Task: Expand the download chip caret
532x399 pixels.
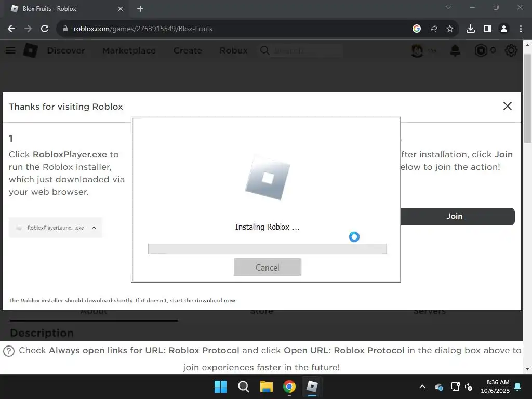Action: click(94, 228)
